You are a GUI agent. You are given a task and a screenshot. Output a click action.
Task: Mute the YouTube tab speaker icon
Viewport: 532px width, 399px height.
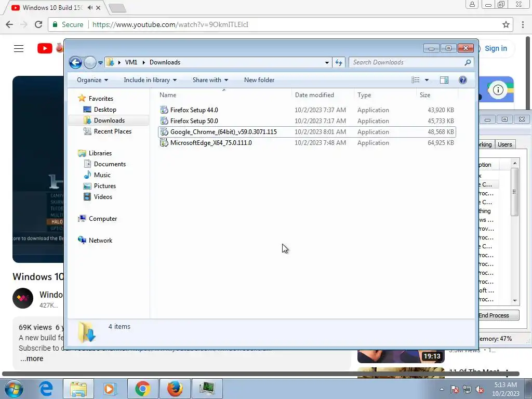90,7
